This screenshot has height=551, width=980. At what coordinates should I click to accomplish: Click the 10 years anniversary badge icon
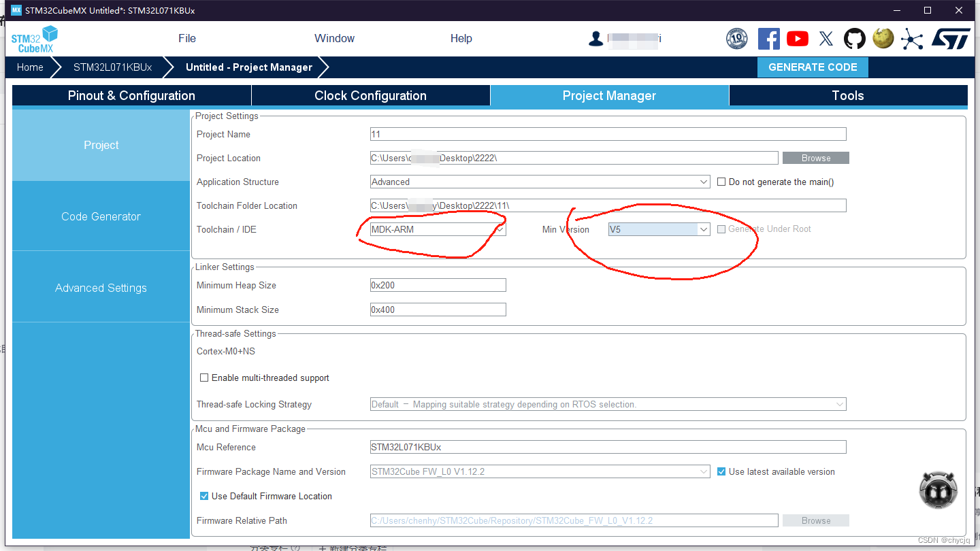pyautogui.click(x=737, y=39)
